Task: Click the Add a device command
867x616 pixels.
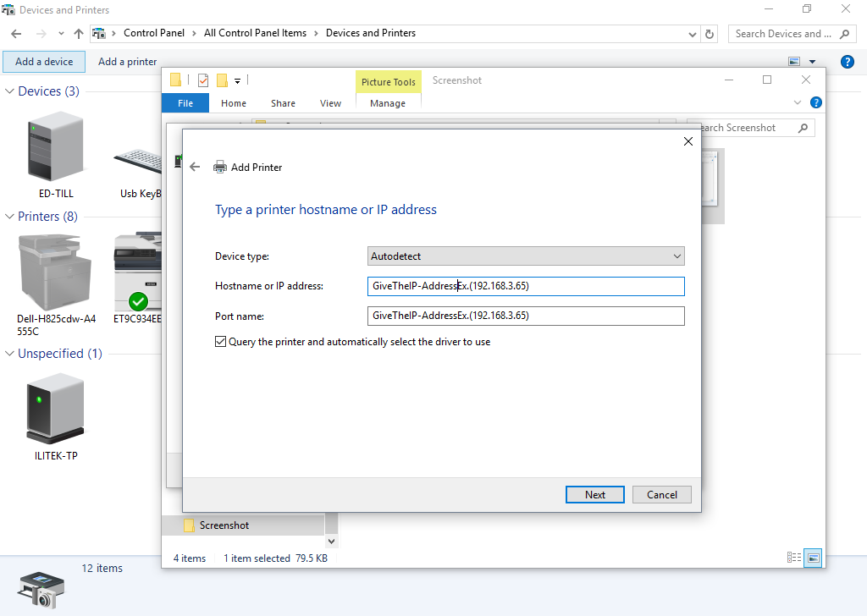Action: point(44,62)
